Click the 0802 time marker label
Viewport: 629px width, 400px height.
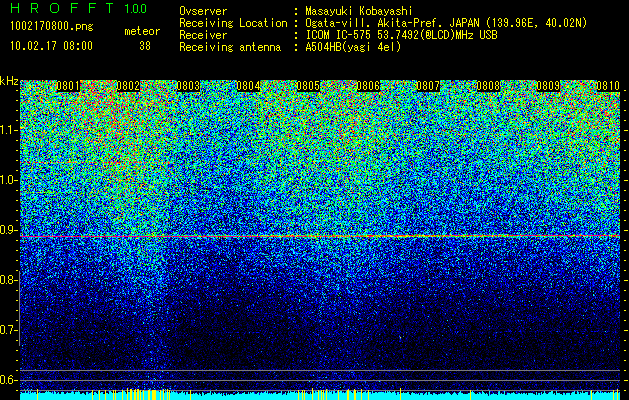[128, 86]
